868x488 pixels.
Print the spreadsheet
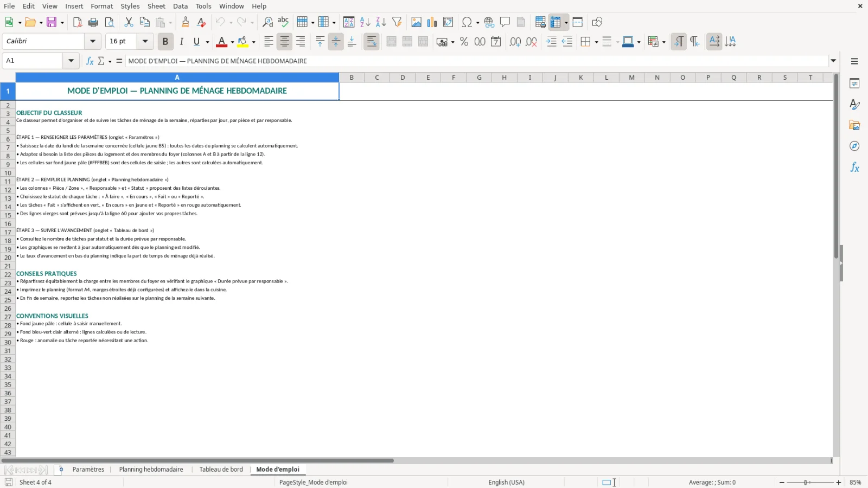pyautogui.click(x=93, y=22)
